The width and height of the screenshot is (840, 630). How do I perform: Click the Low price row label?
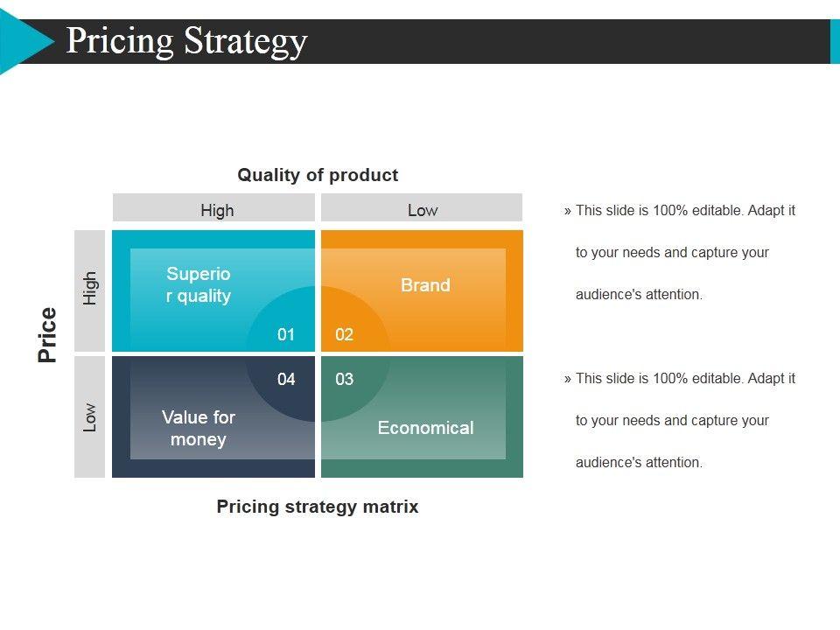[x=90, y=416]
